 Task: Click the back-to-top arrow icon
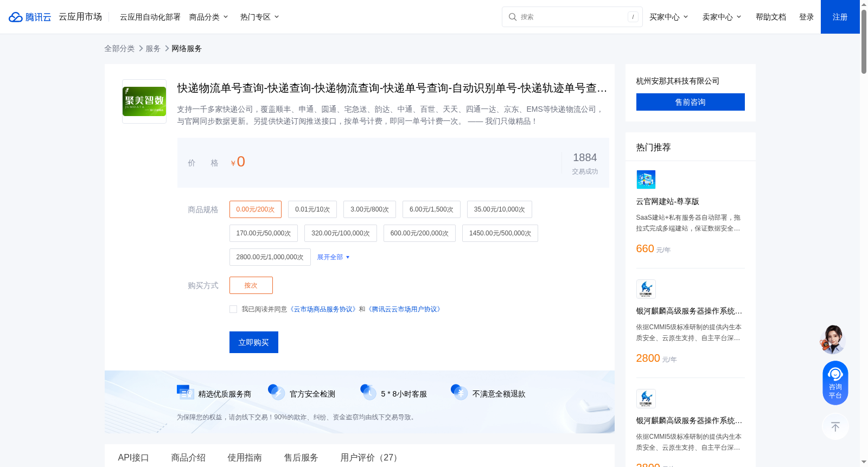(x=835, y=427)
